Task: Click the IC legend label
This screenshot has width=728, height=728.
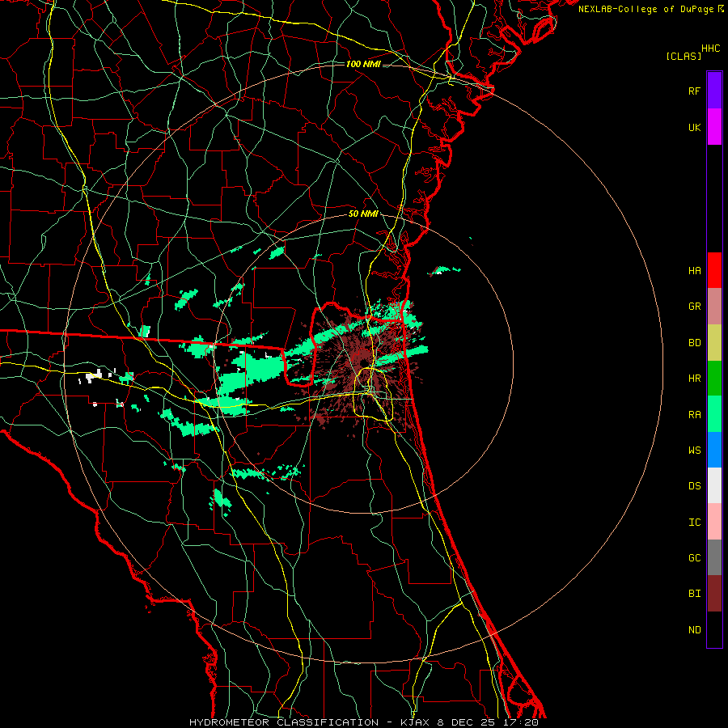Action: tap(694, 522)
